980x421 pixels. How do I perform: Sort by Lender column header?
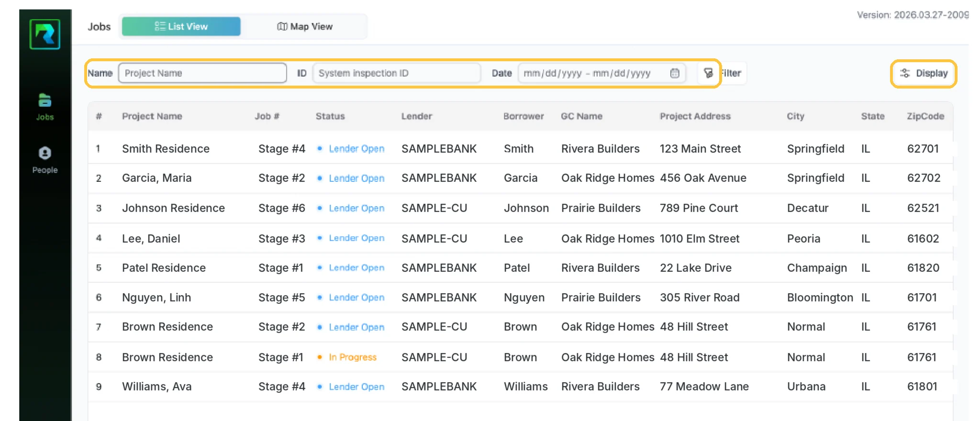417,116
